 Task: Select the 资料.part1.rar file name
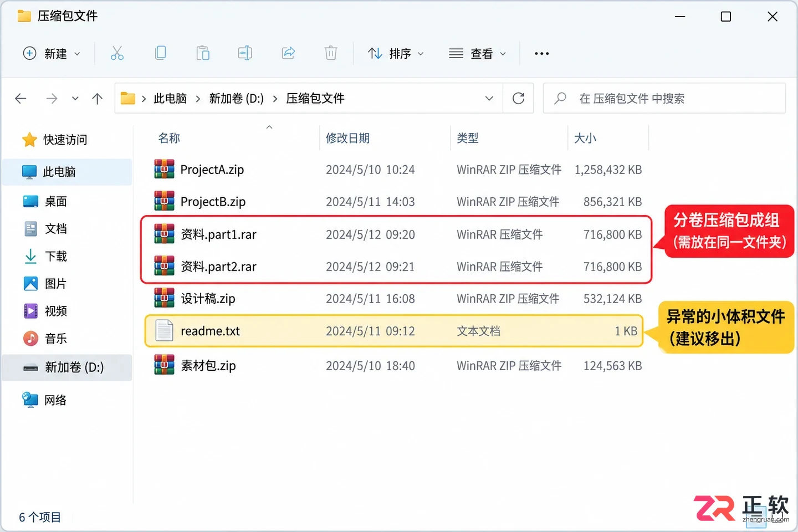click(218, 234)
